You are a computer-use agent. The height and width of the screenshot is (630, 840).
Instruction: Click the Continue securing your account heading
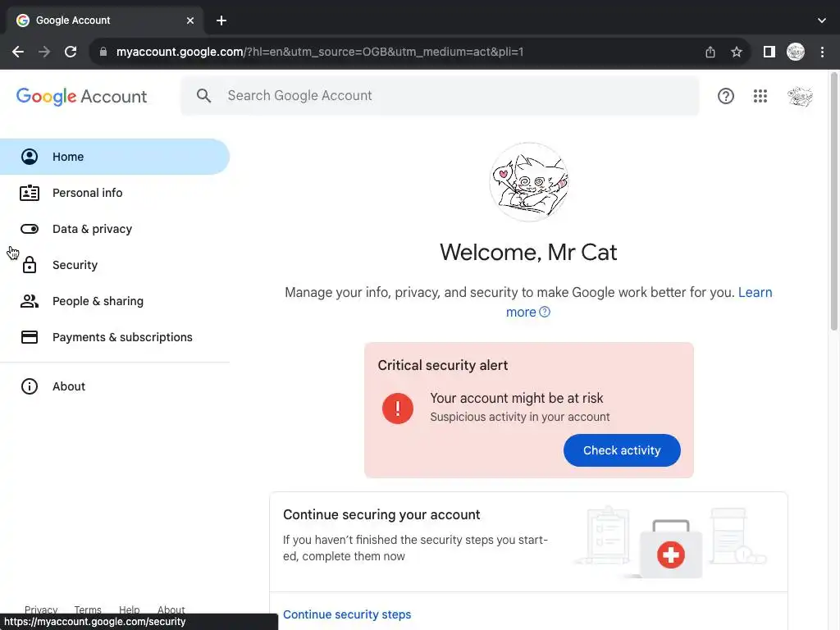[x=381, y=515]
